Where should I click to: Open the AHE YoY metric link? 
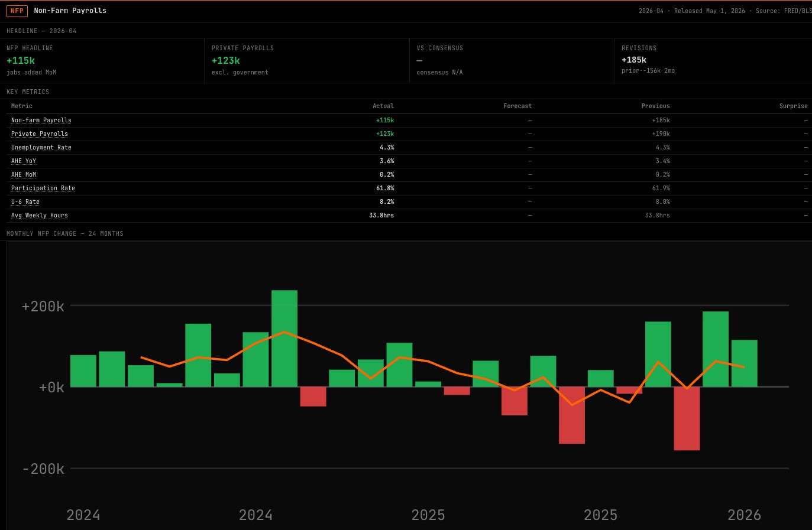24,161
